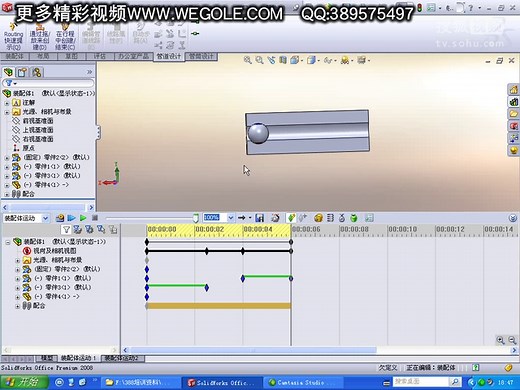Open the playback speed dropdown arrow
Screen dimensions: 520x390
pos(230,218)
